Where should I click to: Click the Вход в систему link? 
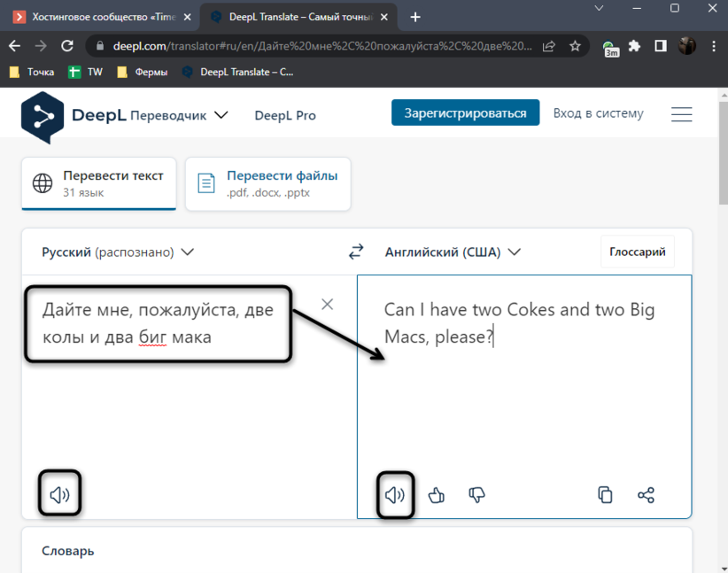pos(599,112)
